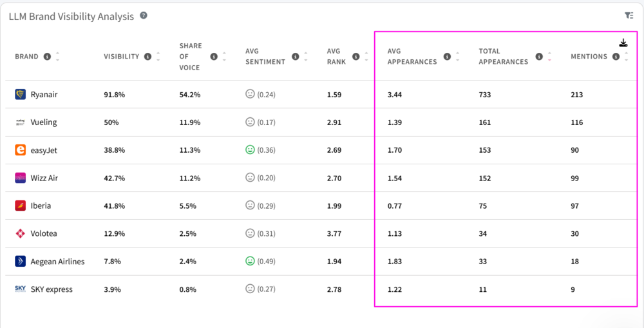Image resolution: width=644 pixels, height=328 pixels.
Task: Click the Iberia brand logo
Action: click(20, 206)
